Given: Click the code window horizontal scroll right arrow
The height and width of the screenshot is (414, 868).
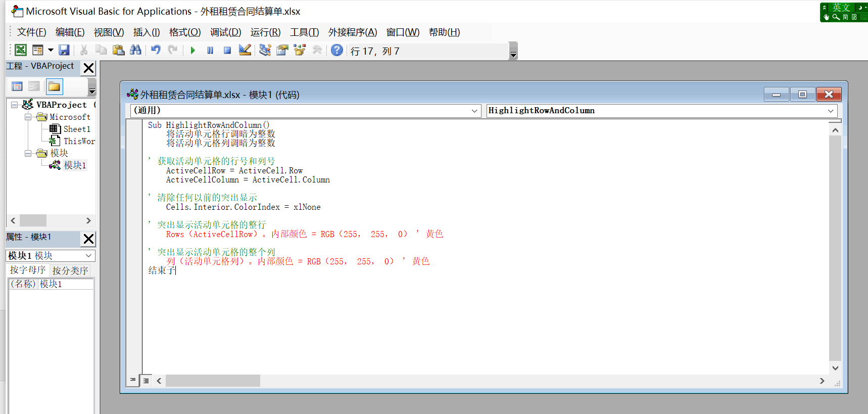Looking at the screenshot, I should tap(822, 381).
